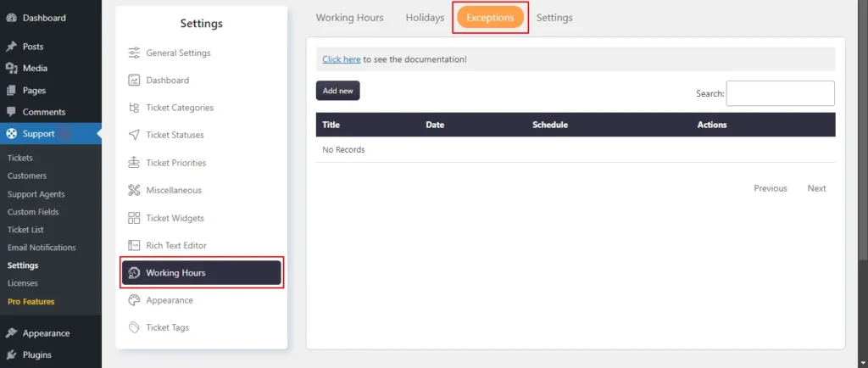
Task: Open Rich Text Editor label
Action: pyautogui.click(x=176, y=245)
